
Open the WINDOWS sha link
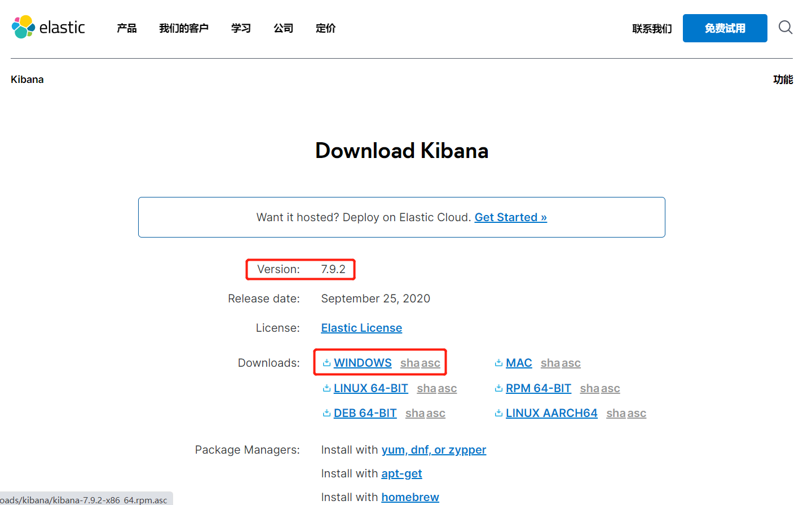click(410, 363)
